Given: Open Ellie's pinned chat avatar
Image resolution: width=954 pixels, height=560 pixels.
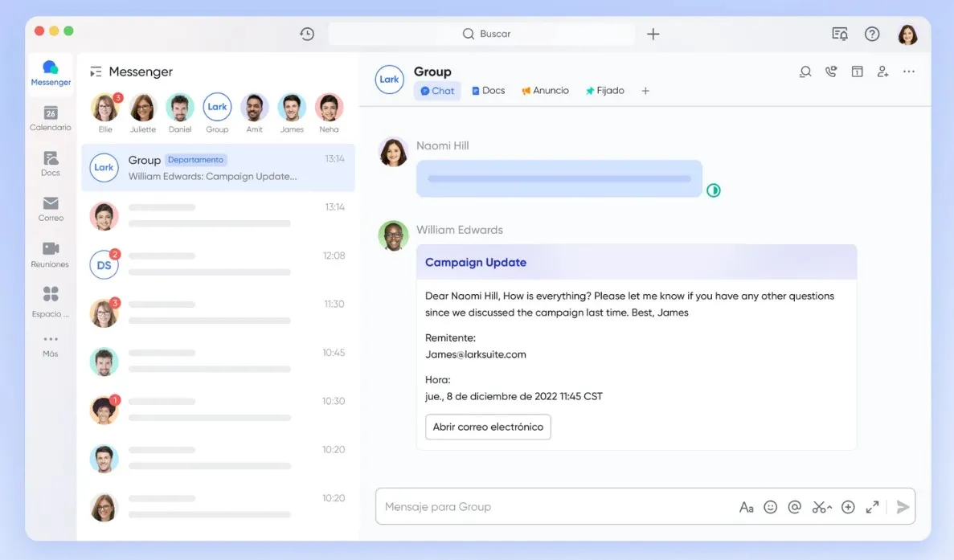Looking at the screenshot, I should (105, 108).
